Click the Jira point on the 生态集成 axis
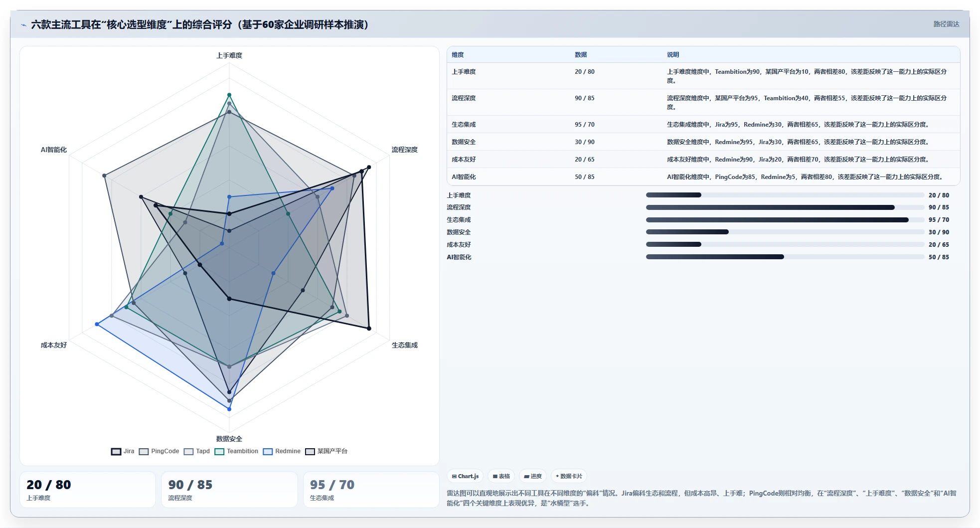980x528 pixels. click(369, 328)
